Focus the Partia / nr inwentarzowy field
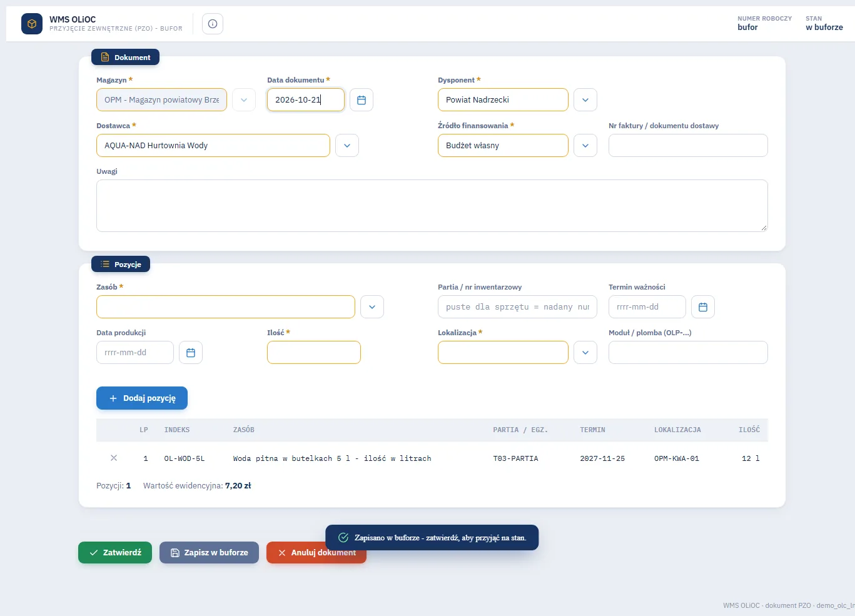 pos(517,307)
